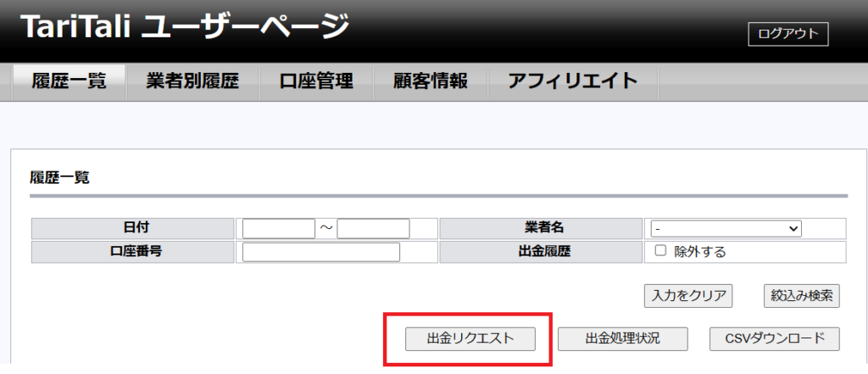The width and height of the screenshot is (868, 374).
Task: Click the 履歴一覧 section heading
Action: (x=59, y=178)
